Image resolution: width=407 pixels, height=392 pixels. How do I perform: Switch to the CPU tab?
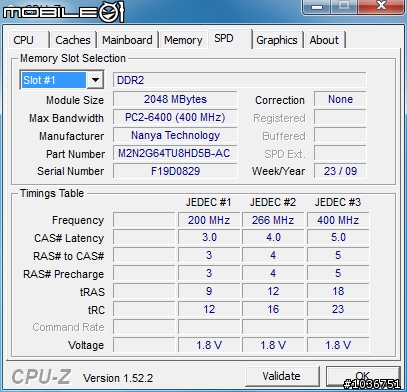pyautogui.click(x=28, y=40)
